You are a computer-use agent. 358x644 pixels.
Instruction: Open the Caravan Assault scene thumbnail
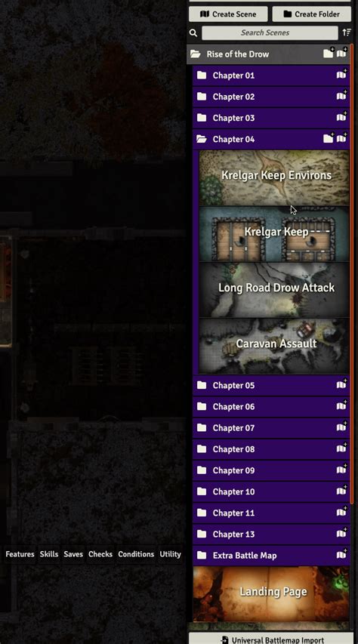274,346
